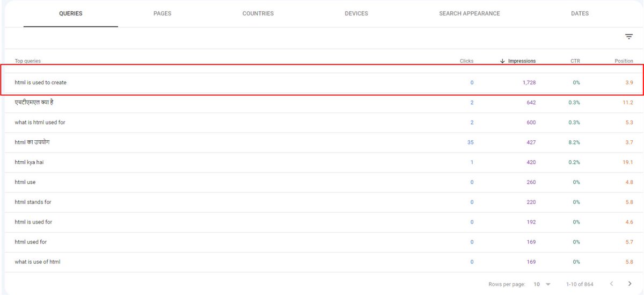Click CTR value 8.2%
The width and height of the screenshot is (644, 295).
coord(574,142)
